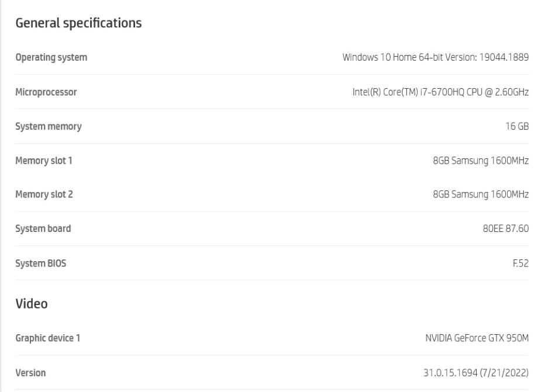Select the driver version 31.0.15.1694 value
The width and height of the screenshot is (538, 392).
pyautogui.click(x=475, y=372)
